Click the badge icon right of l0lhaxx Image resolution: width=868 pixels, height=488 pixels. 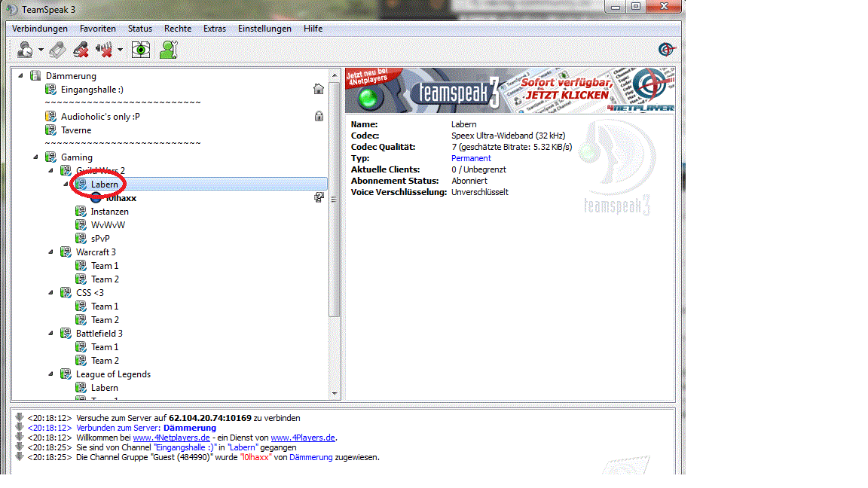(x=319, y=198)
